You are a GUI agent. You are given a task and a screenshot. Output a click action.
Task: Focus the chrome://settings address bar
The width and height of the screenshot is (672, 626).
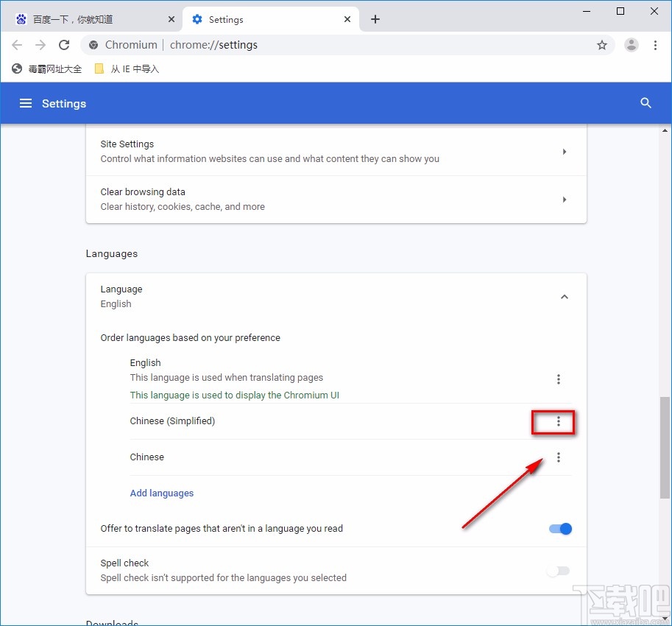pyautogui.click(x=347, y=45)
